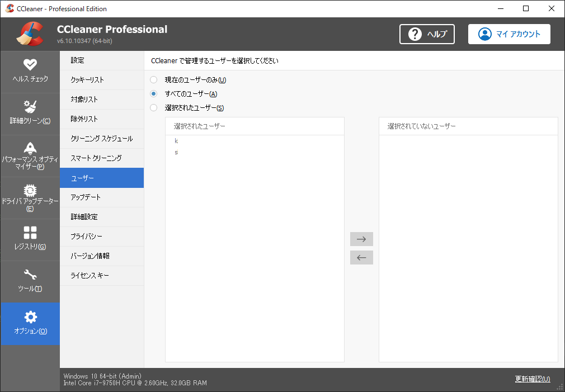Click the 更新確認 link
Image resolution: width=565 pixels, height=392 pixels.
pos(533,379)
